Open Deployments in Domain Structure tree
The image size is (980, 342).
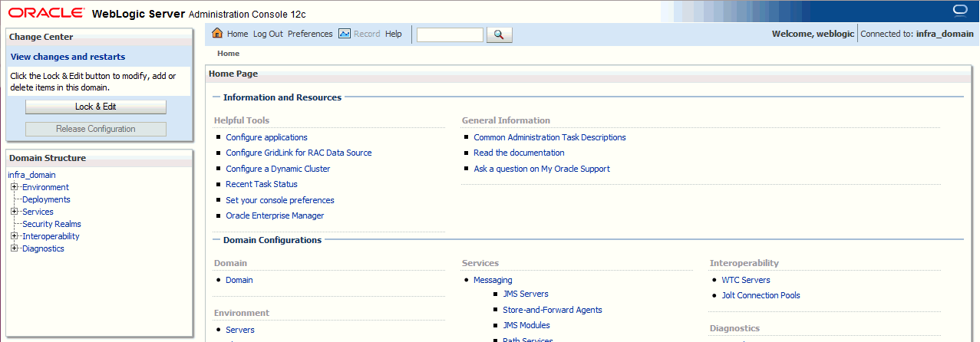[46, 199]
